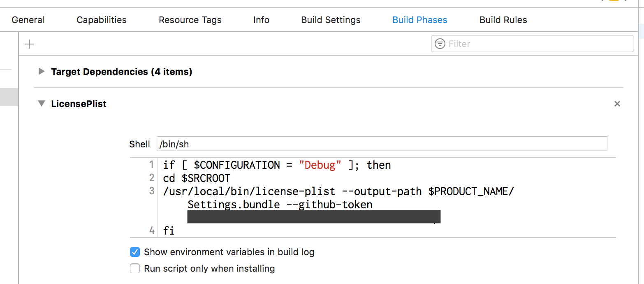Click the Target Dependencies (4 items) title
Viewport: 644px width, 284px height.
click(122, 72)
